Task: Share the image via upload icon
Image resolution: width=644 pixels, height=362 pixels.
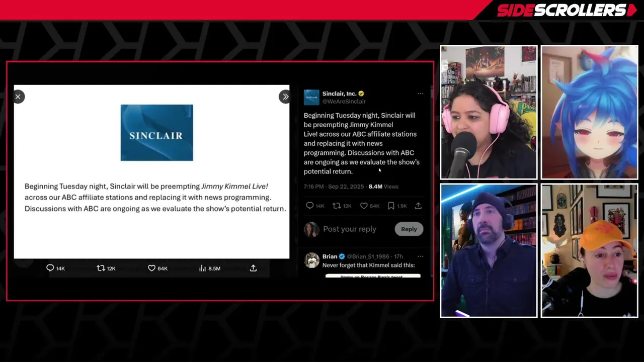Action: pos(253,268)
